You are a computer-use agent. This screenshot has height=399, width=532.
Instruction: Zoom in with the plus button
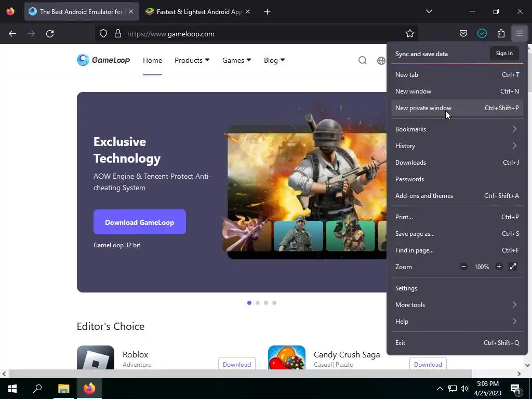tap(499, 267)
